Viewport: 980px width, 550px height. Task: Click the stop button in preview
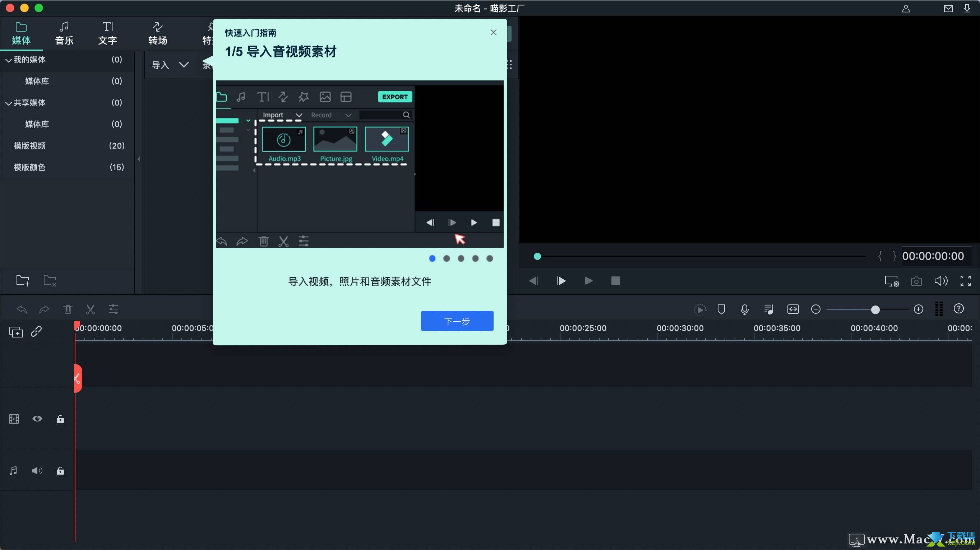615,281
